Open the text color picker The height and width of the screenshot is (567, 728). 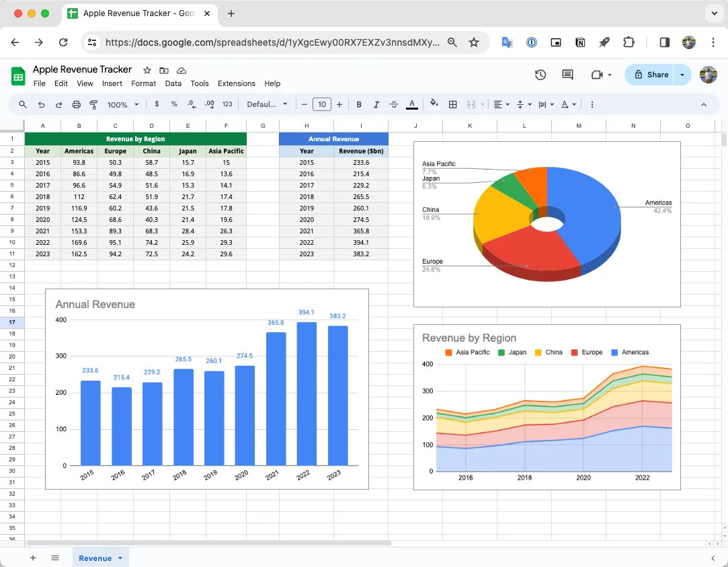click(x=412, y=104)
